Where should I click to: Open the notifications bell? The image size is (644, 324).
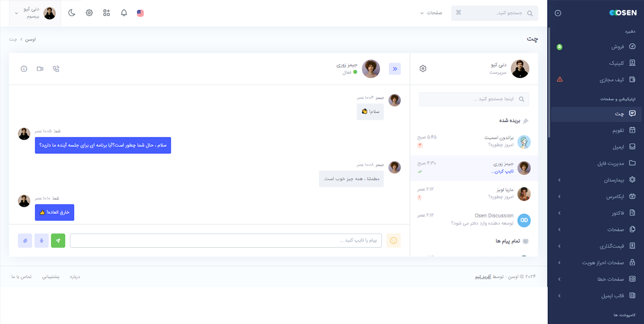[124, 13]
